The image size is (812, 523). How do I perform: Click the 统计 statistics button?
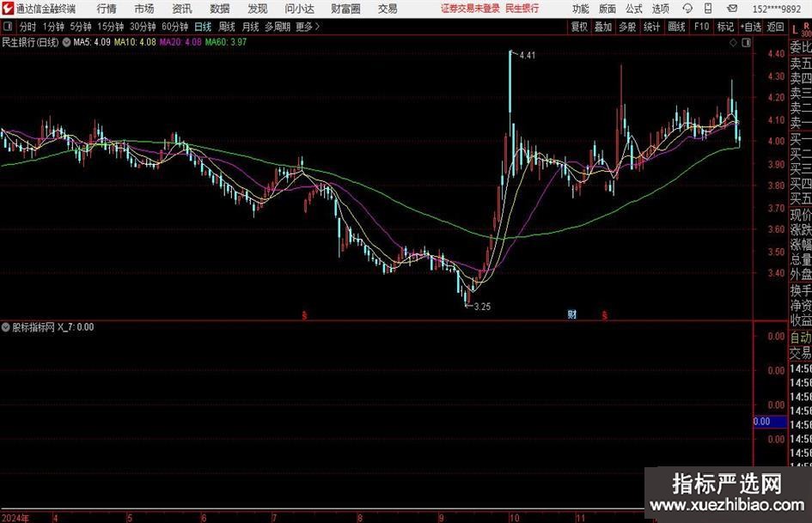651,27
